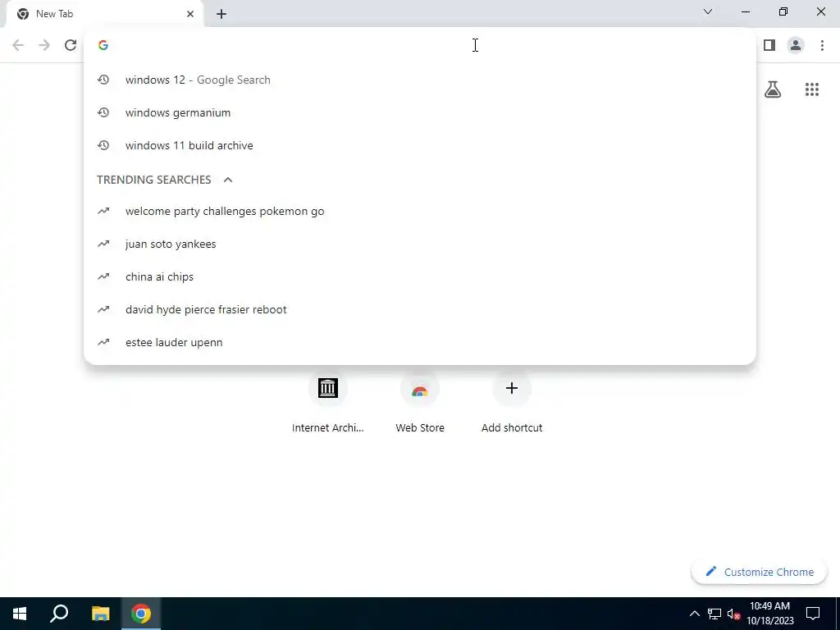Open Chrome three-dot menu
This screenshot has width=840, height=630.
point(822,45)
